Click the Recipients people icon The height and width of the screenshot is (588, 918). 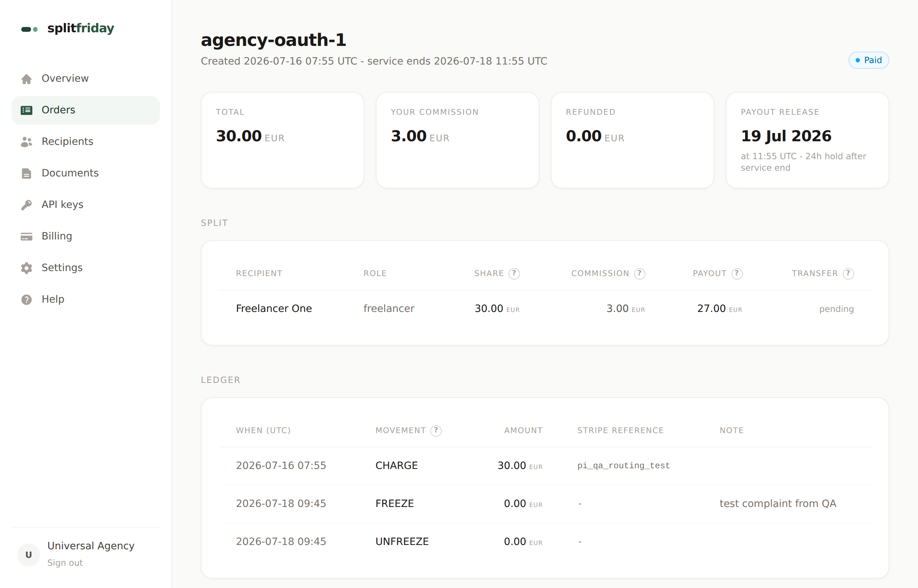[26, 142]
